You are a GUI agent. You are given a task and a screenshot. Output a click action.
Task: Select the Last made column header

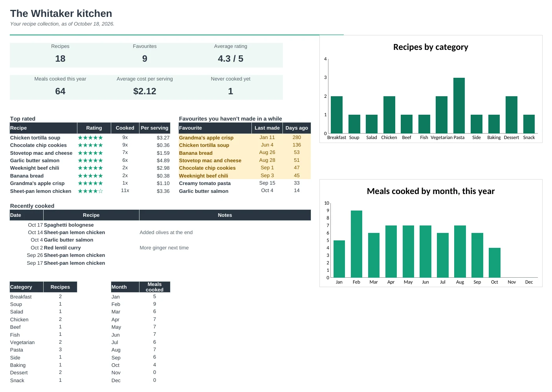coord(267,128)
